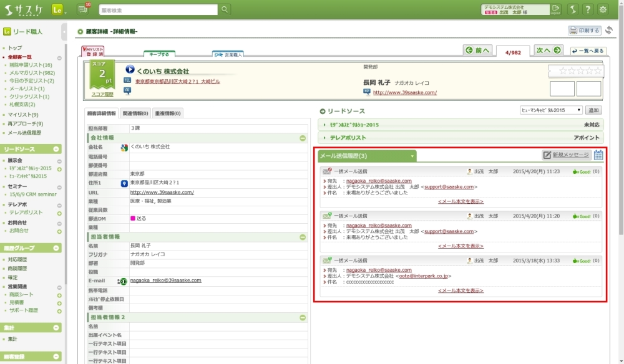The height and width of the screenshot is (364, 624).
Task: Click the mail envelope icon for 2015/3/18
Action: coord(327,261)
